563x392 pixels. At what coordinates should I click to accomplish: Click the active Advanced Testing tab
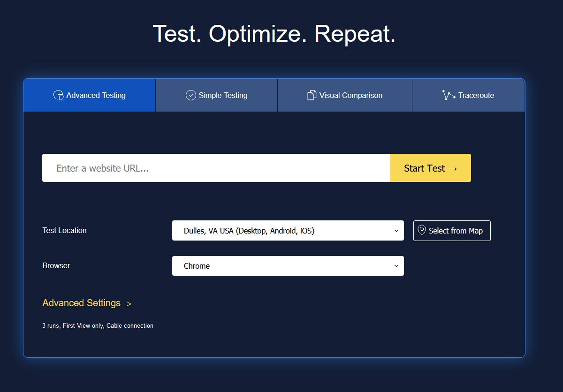point(89,95)
